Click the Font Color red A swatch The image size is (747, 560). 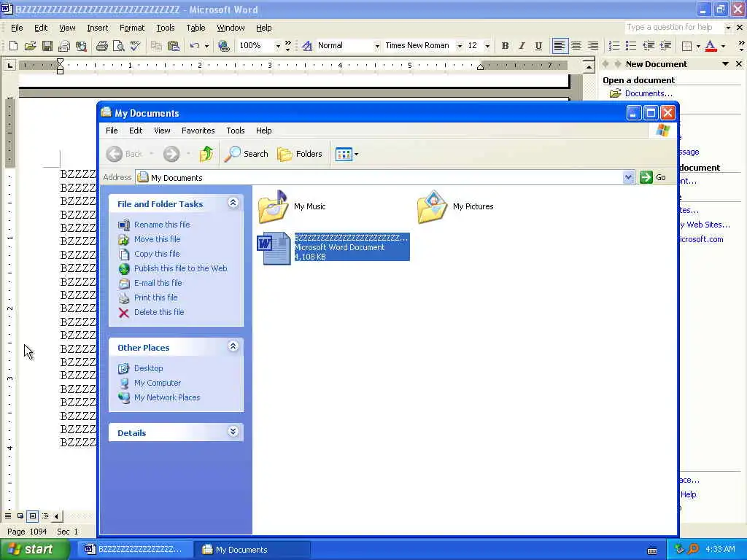click(x=711, y=46)
